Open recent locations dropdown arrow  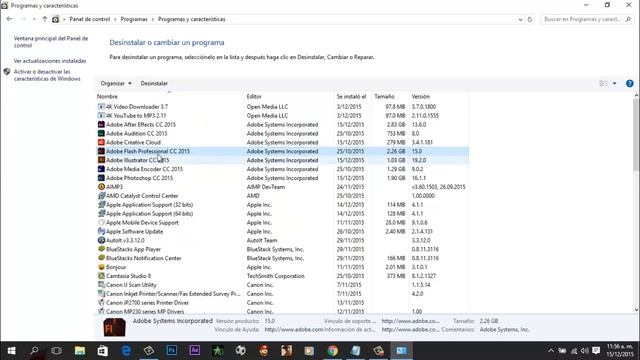click(34, 19)
